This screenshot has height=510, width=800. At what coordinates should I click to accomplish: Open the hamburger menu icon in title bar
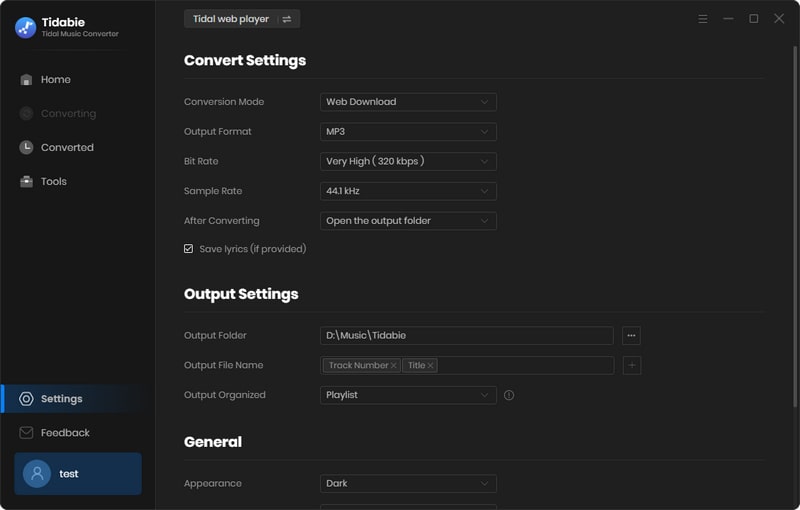(703, 19)
